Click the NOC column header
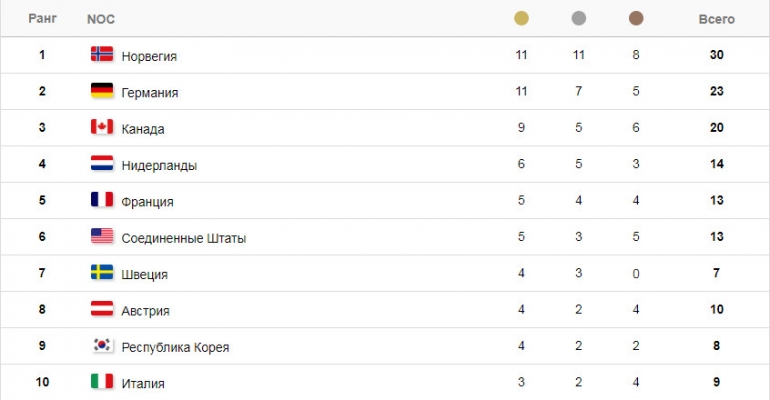Image resolution: width=770 pixels, height=400 pixels. (101, 19)
